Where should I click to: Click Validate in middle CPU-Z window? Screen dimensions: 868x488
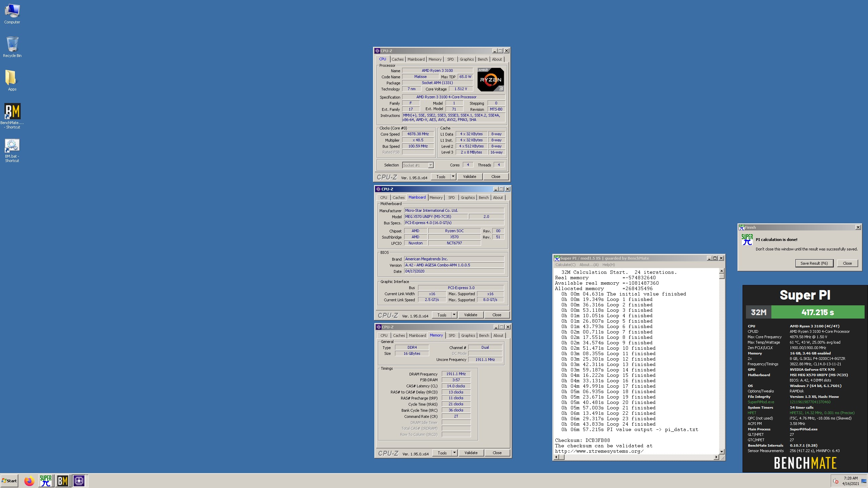coord(471,315)
